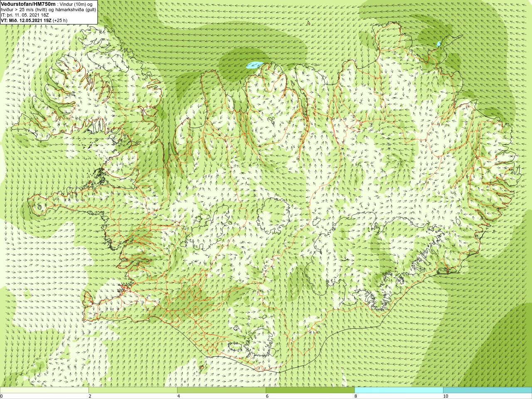Pick the dark green 6–8 m/s legend color
Image resolution: width=532 pixels, height=399 pixels.
tap(310, 390)
